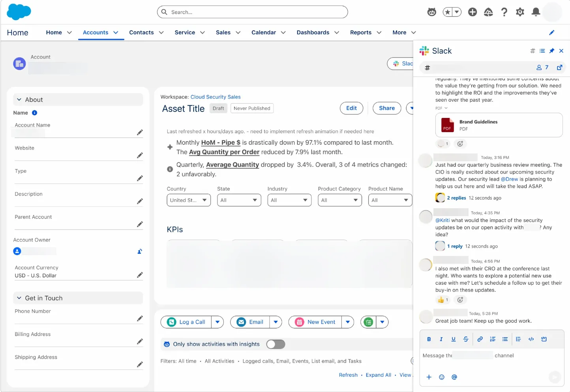Click the global create plus icon
The width and height of the screenshot is (570, 392).
pos(472,12)
